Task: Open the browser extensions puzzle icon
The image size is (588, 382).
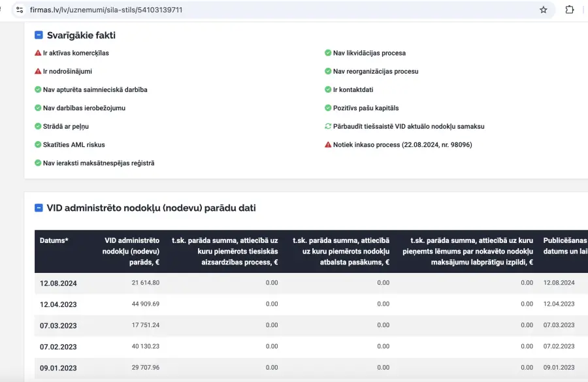Action: pyautogui.click(x=569, y=10)
